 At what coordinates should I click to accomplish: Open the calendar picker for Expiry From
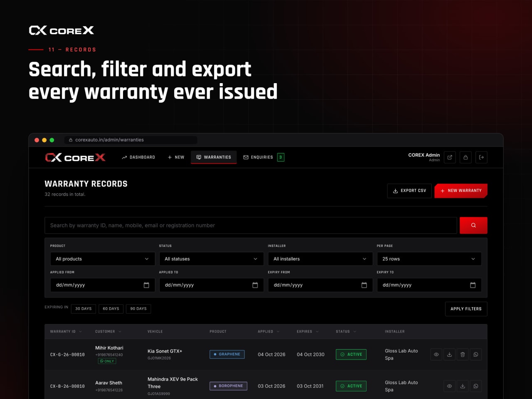point(364,285)
